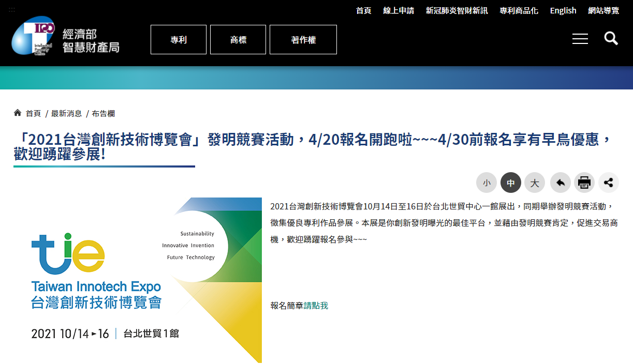The image size is (633, 364).
Task: Open the 專利 menu
Action: [x=179, y=39]
